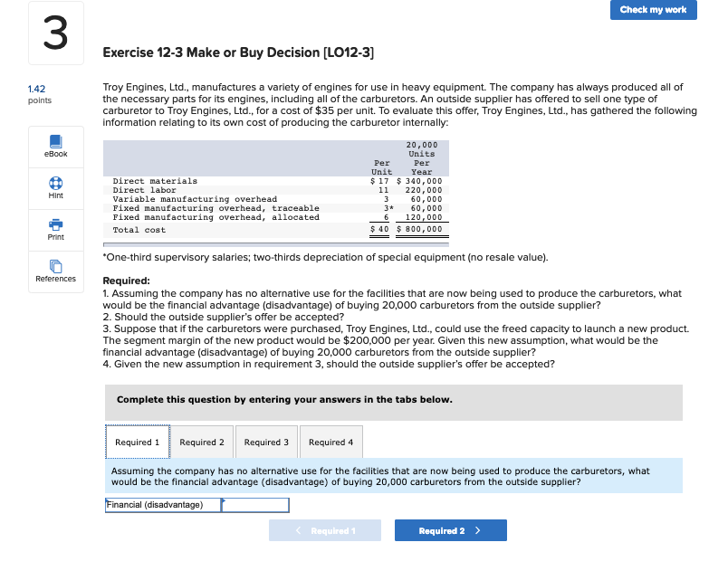
Task: Click the Check my work button
Action: [x=653, y=10]
